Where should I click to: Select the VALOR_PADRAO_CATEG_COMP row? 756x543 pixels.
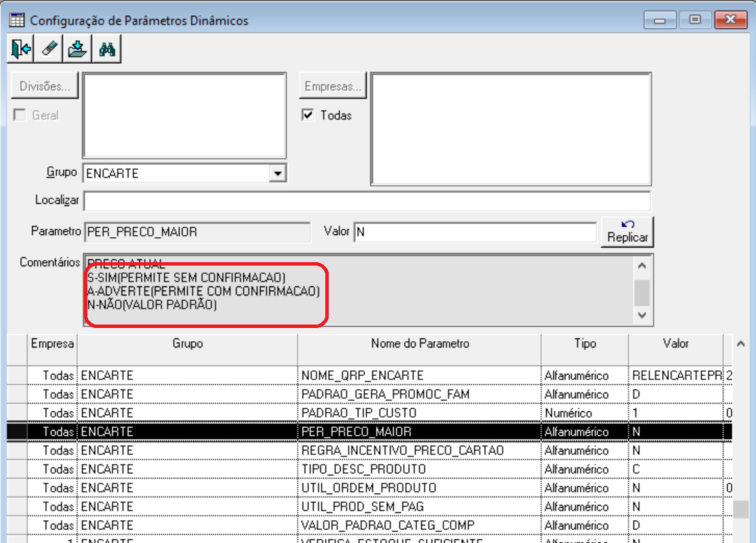click(x=370, y=525)
